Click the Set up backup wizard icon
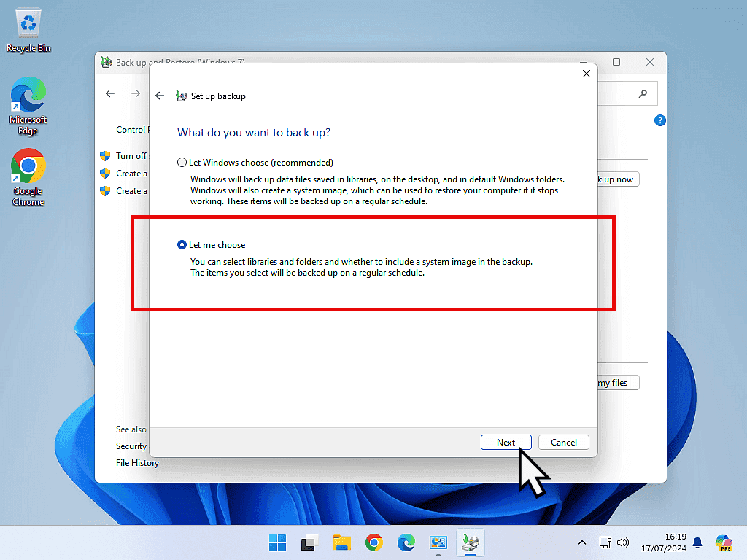Screen dimensions: 747x560 tap(182, 96)
